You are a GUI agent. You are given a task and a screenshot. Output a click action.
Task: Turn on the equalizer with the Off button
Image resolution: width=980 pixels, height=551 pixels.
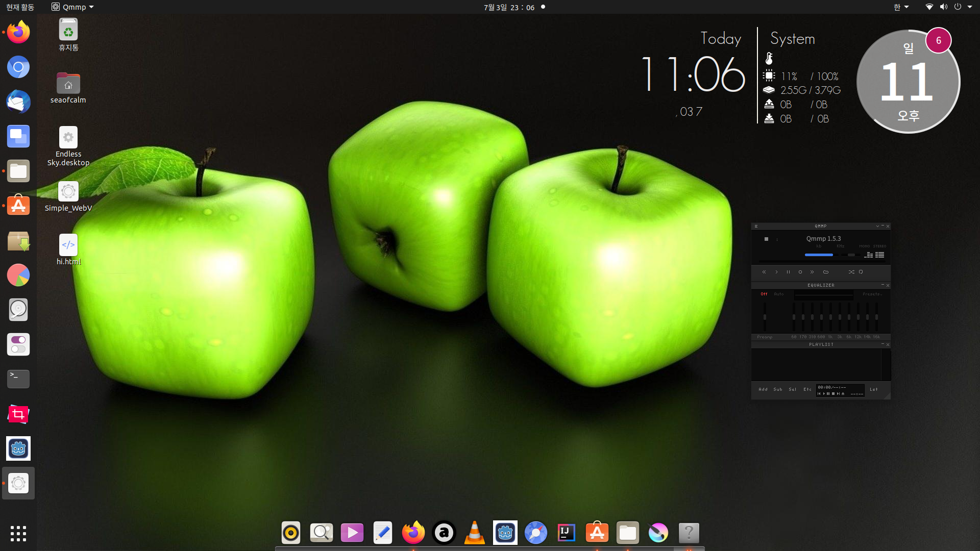point(764,294)
